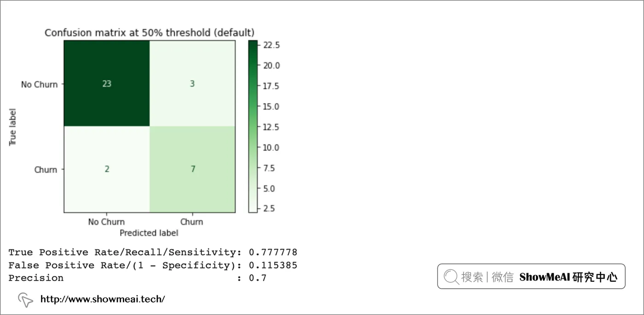Viewport: 644px width, 315px height.
Task: Select the matrix cell showing 2
Action: [x=107, y=169]
